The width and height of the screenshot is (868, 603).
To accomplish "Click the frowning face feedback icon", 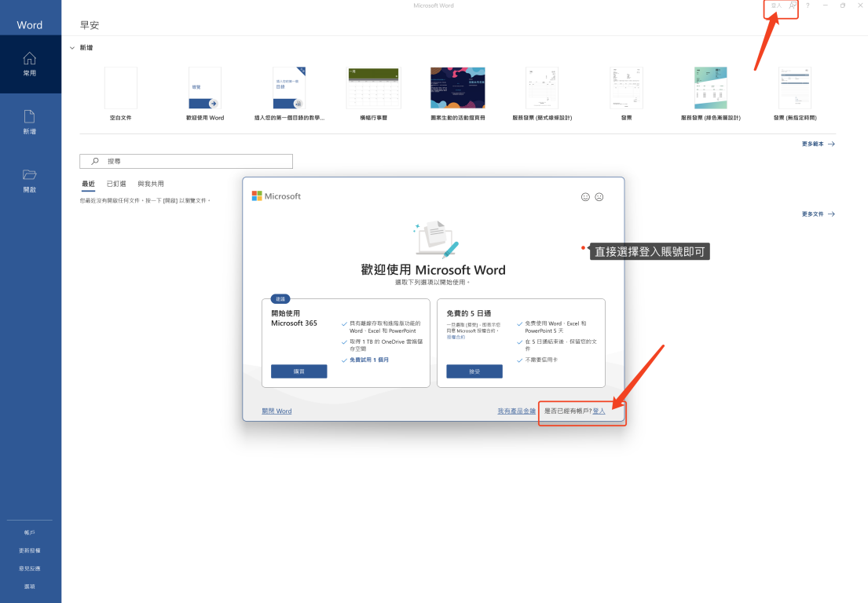I will (x=599, y=197).
